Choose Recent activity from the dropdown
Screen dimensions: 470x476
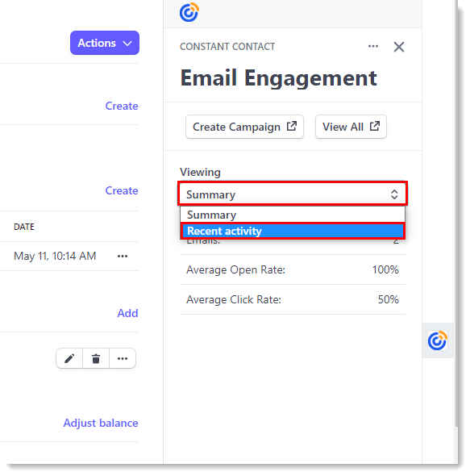click(293, 231)
